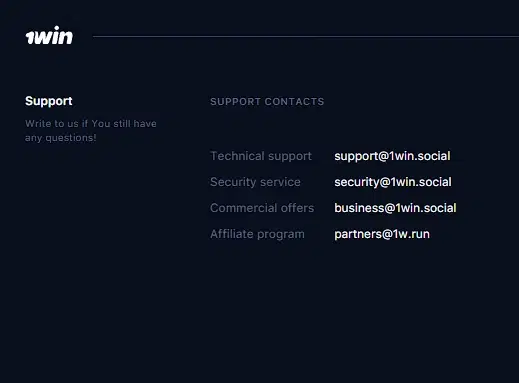
Task: Choose the commercial offers contact email
Action: click(x=395, y=208)
